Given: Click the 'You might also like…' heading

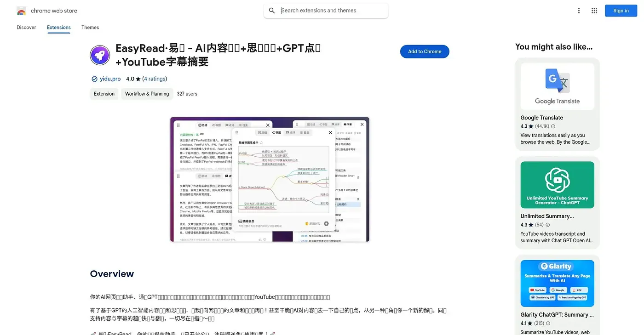Looking at the screenshot, I should coord(554,46).
